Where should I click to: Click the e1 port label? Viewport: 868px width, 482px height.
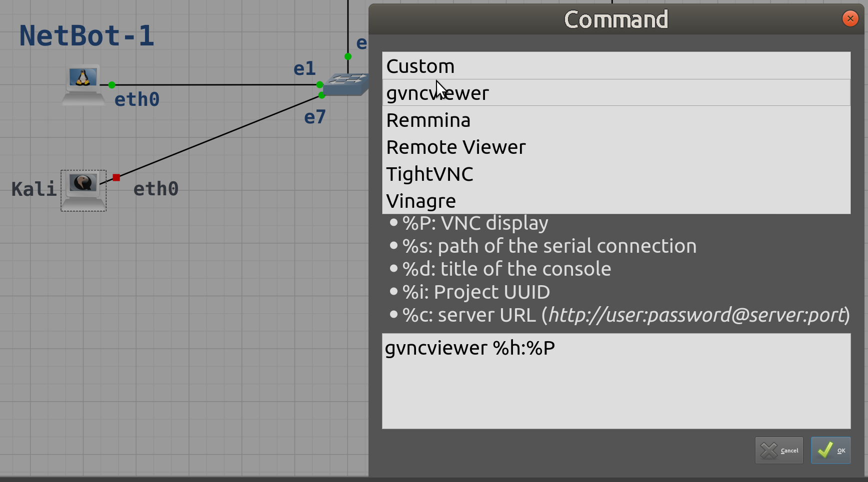(x=304, y=69)
